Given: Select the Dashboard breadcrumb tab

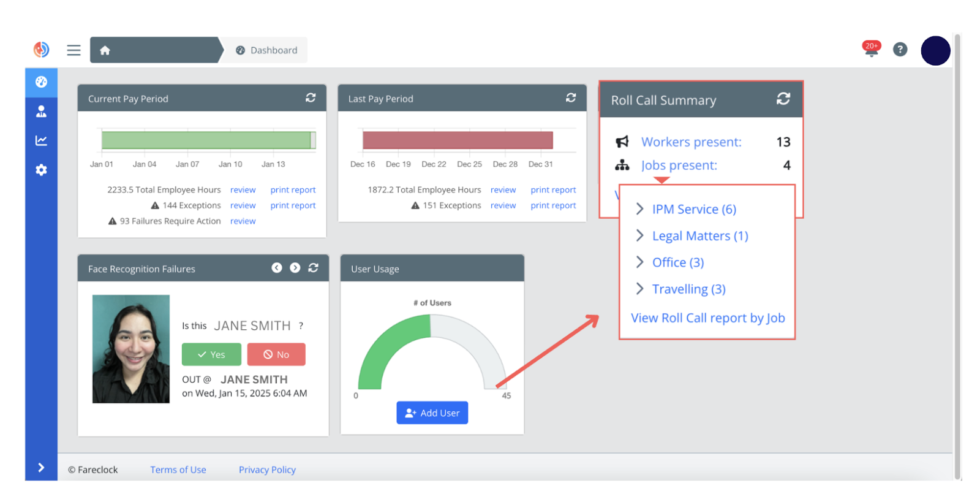Looking at the screenshot, I should click(267, 50).
